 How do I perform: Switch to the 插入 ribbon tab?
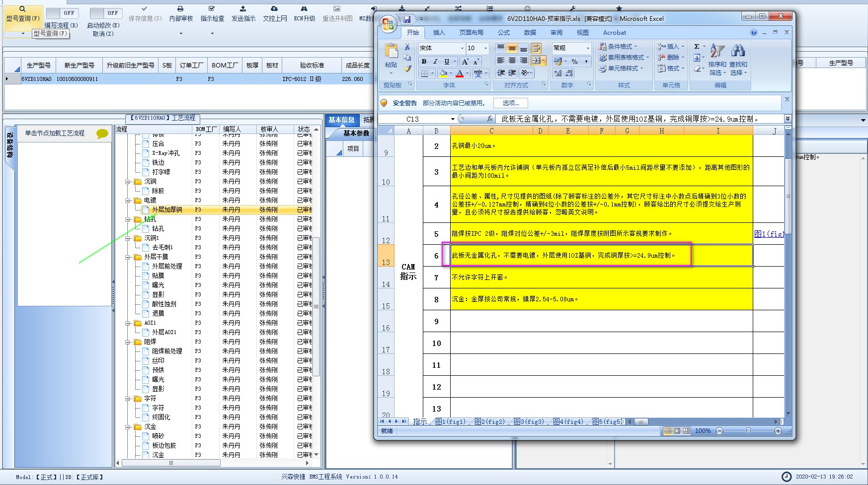pos(439,33)
